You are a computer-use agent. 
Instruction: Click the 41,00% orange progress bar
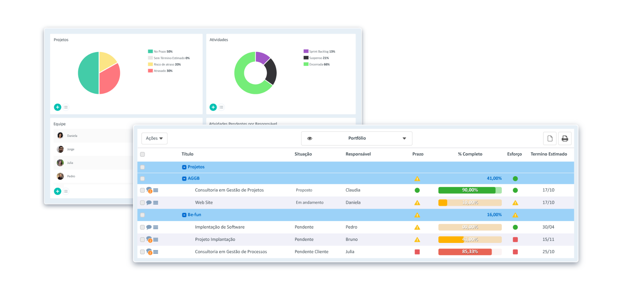point(470,240)
